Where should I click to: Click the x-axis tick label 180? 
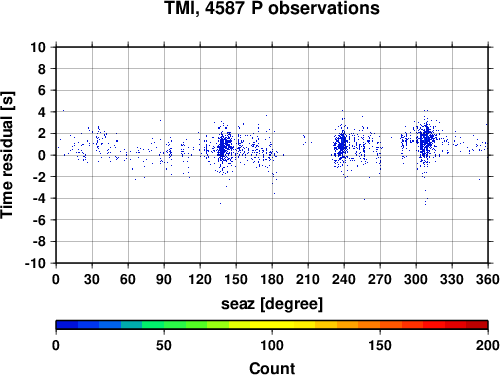tap(272, 279)
